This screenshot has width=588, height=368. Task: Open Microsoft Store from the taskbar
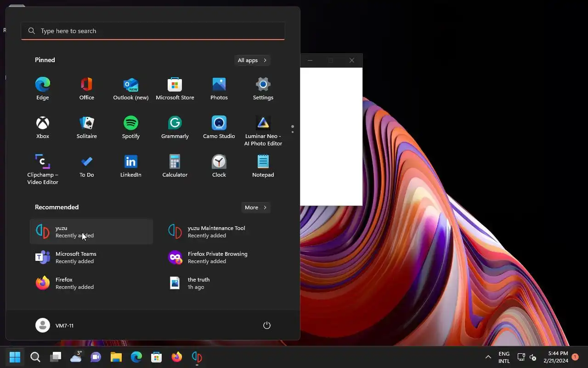coord(157,357)
